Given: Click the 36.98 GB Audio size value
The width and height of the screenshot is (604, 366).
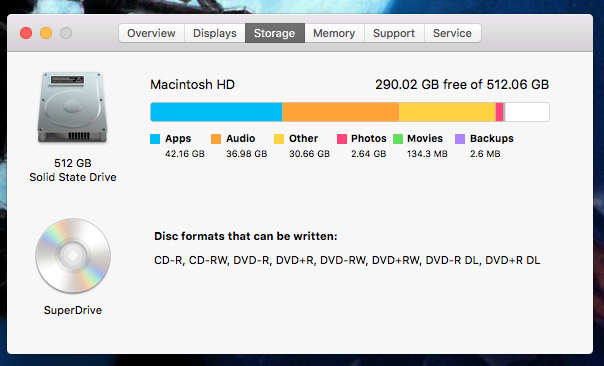Looking at the screenshot, I should pyautogui.click(x=247, y=154).
